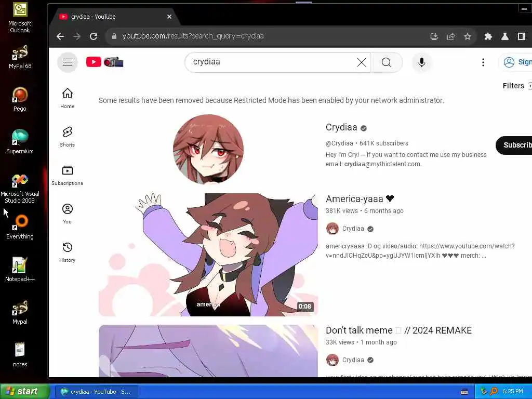Open History from the sidebar
The image size is (532, 399).
(x=67, y=252)
